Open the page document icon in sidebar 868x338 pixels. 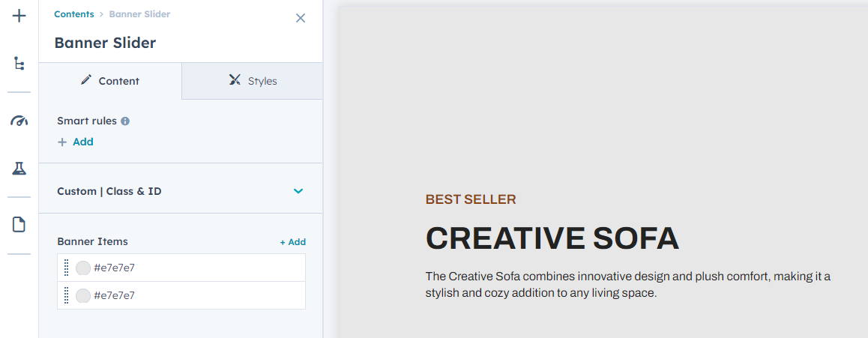click(x=19, y=224)
